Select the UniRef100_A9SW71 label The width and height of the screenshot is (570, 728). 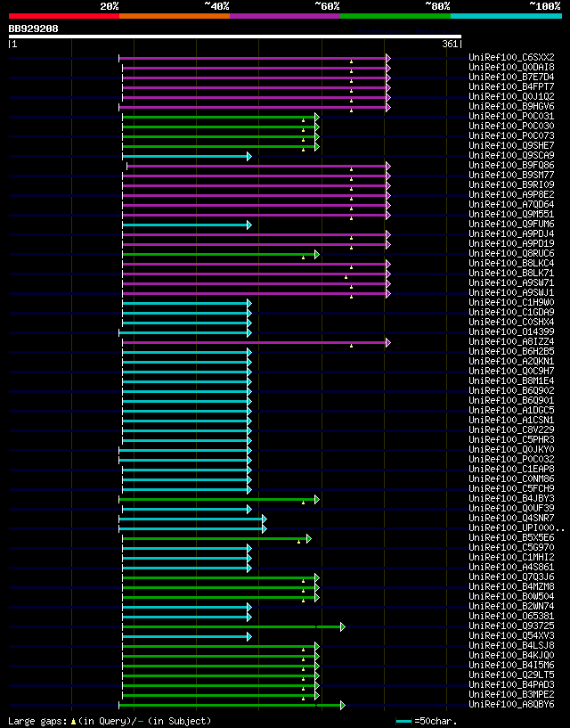tap(511, 282)
